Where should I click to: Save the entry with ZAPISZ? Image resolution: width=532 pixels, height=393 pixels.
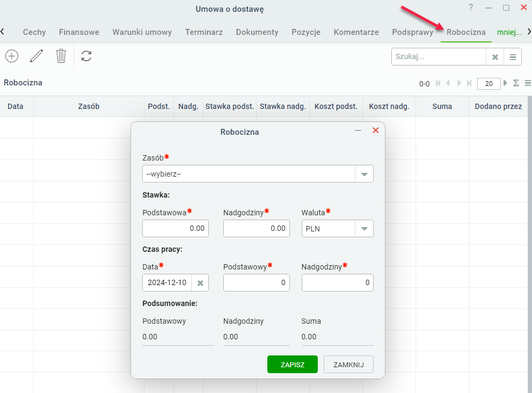click(293, 365)
